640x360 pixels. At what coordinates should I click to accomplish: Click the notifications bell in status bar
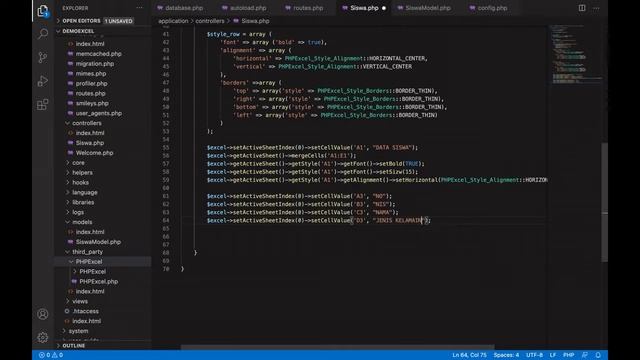[598, 355]
